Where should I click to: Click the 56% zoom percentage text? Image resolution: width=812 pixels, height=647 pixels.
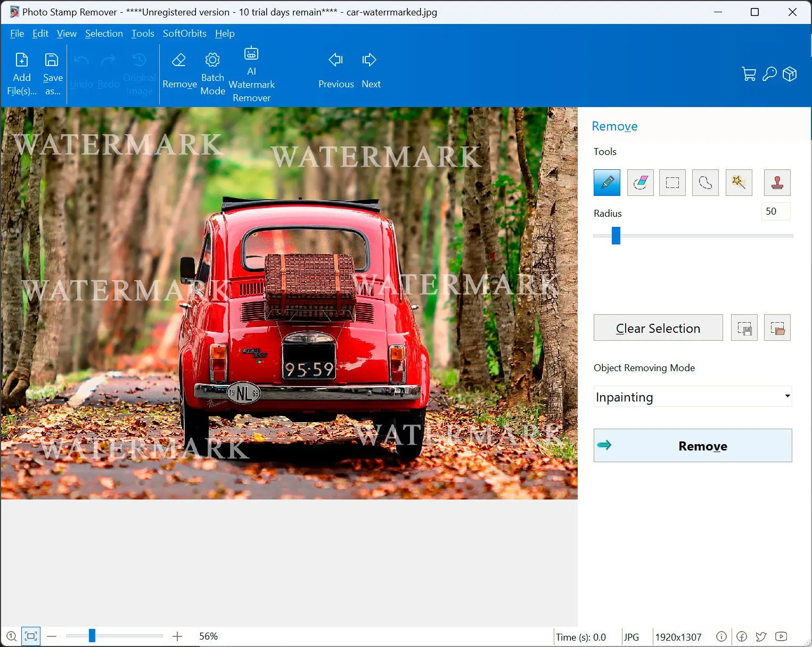[x=208, y=636]
